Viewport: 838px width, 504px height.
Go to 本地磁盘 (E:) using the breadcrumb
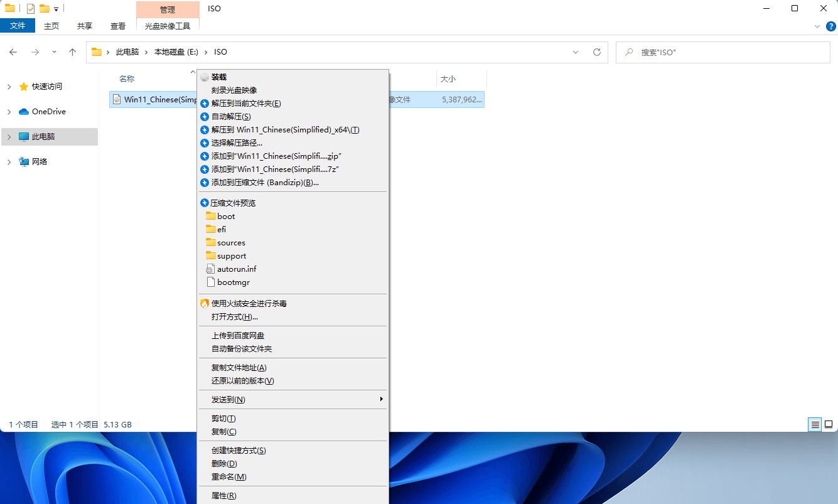176,52
